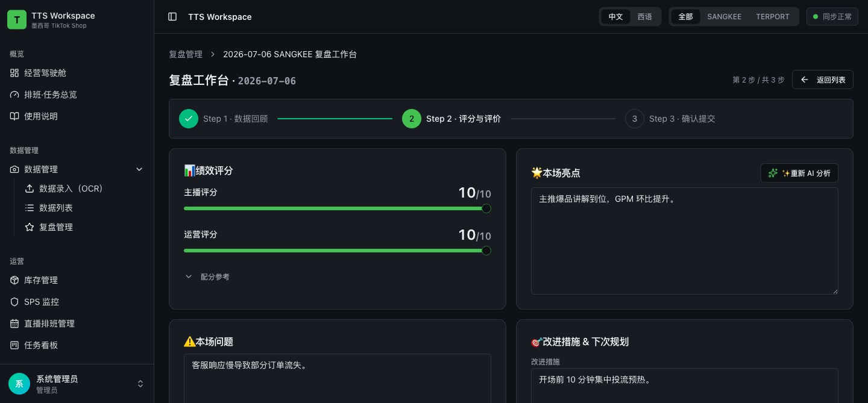The image size is (868, 403).
Task: Go back to Step 1 · 数据回顾
Action: tap(224, 119)
